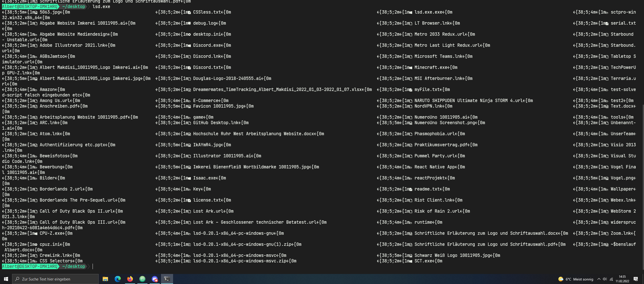The image size is (644, 284).
Task: Switch to Firefox in the taskbar
Action: coord(130,279)
